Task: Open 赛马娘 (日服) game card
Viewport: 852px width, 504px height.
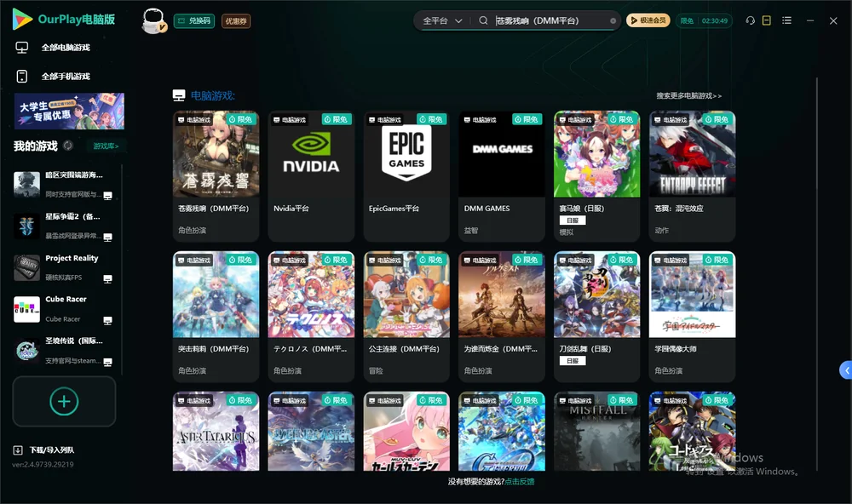Action: (596, 176)
